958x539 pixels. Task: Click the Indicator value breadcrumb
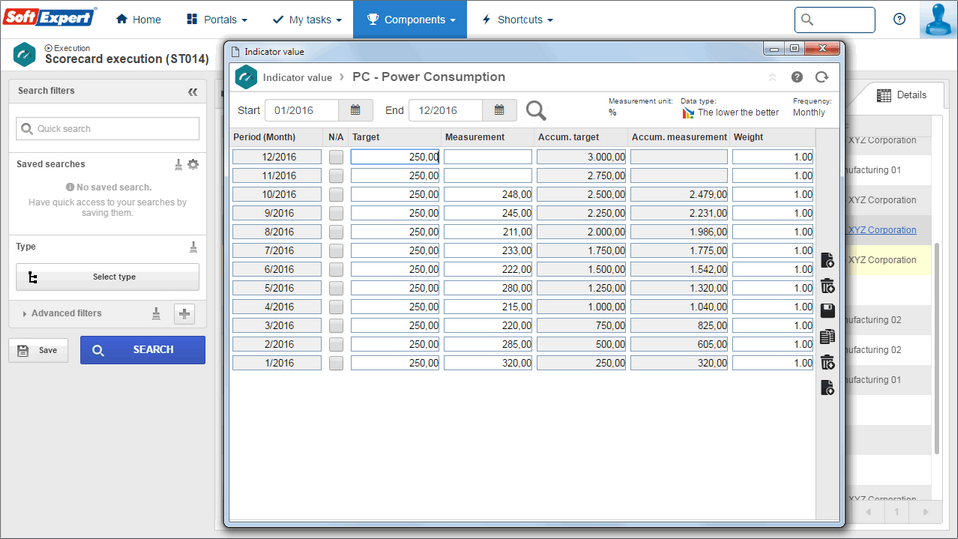pyautogui.click(x=297, y=78)
